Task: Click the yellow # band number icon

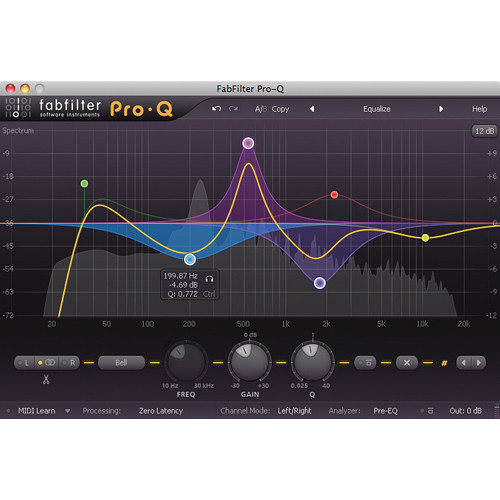Action: pos(444,363)
